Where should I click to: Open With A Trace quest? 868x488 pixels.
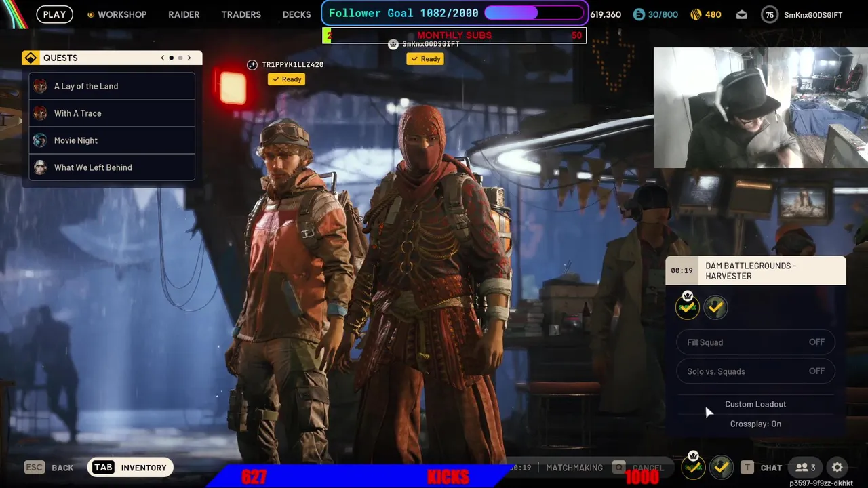click(112, 113)
